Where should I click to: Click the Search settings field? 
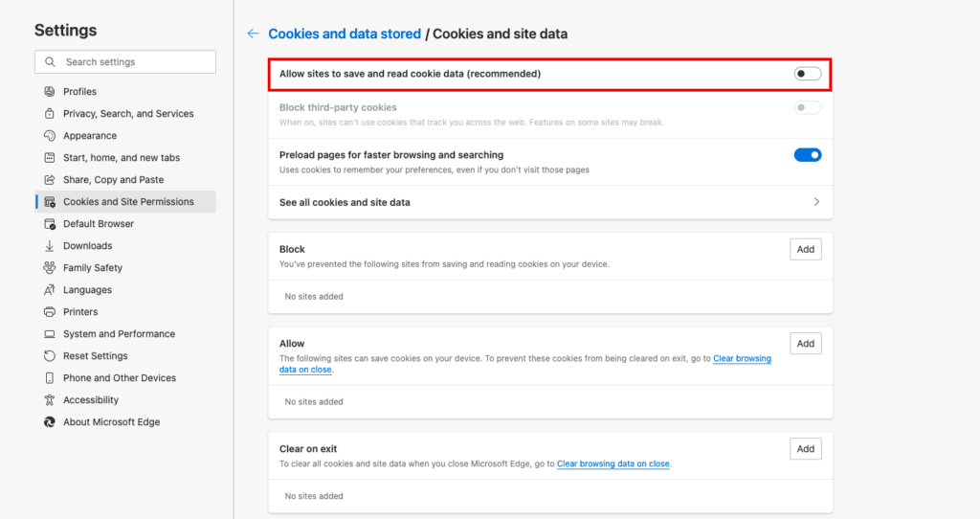[x=125, y=62]
